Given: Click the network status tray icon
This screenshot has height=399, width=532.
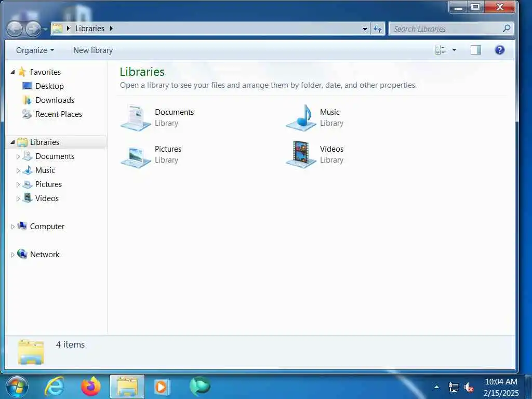Looking at the screenshot, I should (453, 387).
